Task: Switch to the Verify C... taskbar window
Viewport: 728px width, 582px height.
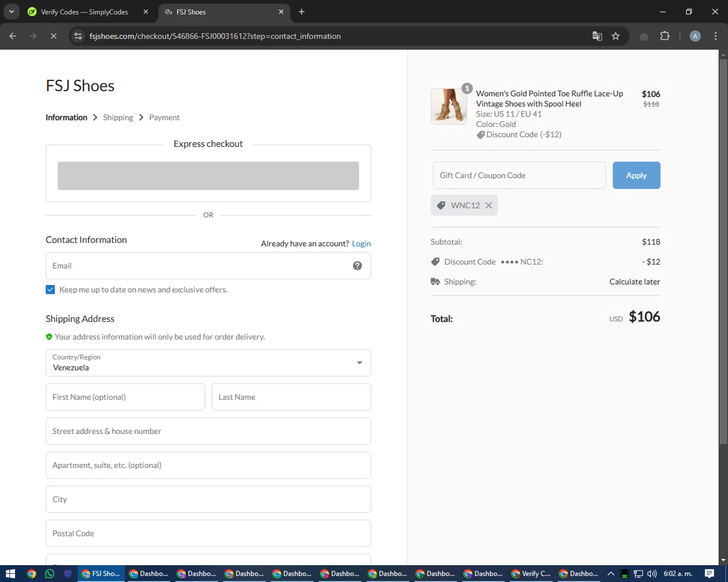Action: [531, 574]
